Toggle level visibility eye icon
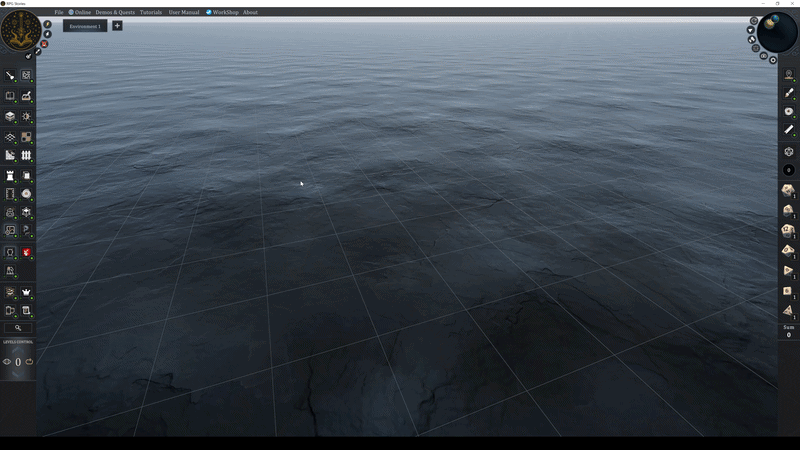800x450 pixels. 7,362
